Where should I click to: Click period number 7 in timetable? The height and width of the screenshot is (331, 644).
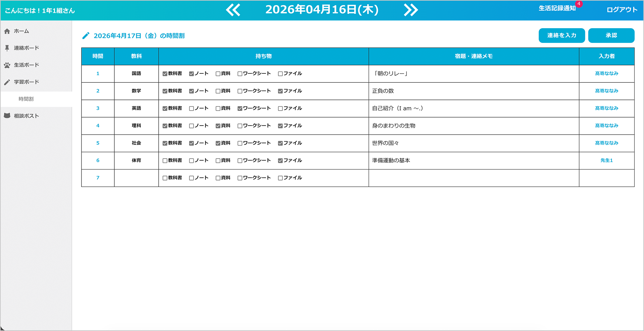point(98,178)
